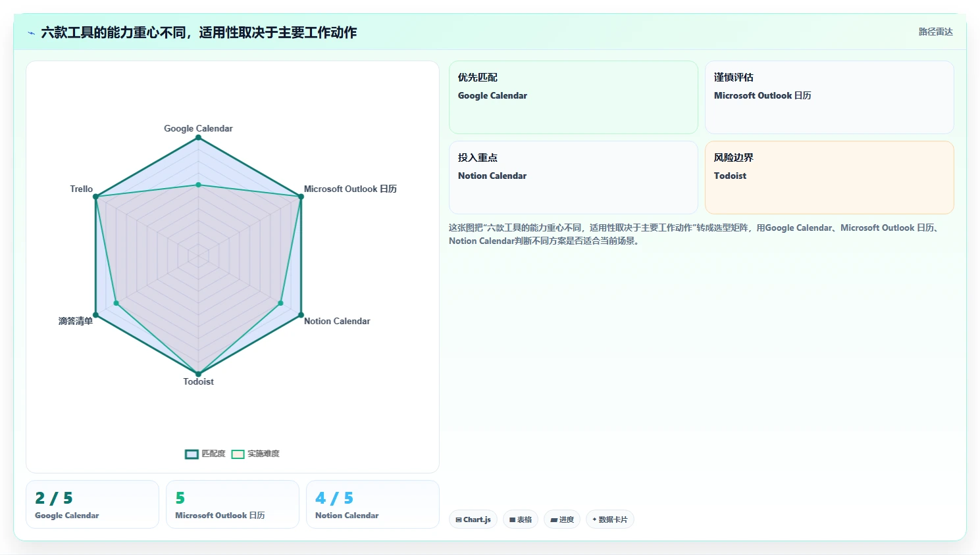Open the 优先匹配 Google Calendar card
The image size is (980, 555).
coord(573,97)
